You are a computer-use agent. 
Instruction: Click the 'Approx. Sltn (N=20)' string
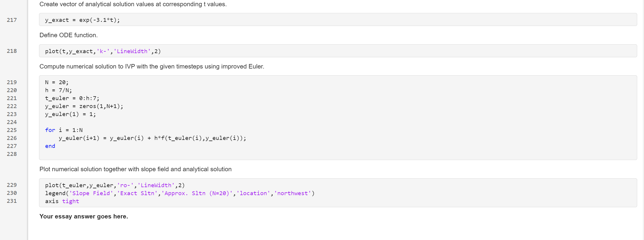[197, 193]
